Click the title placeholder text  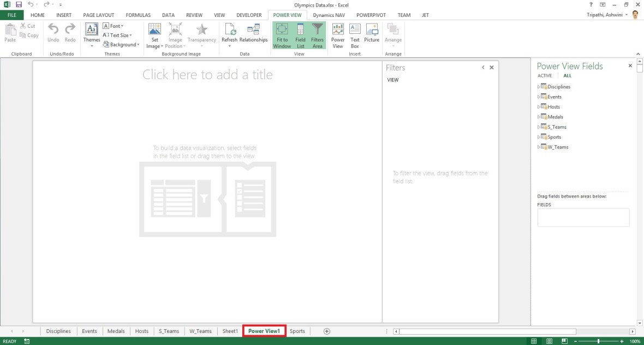coord(207,74)
